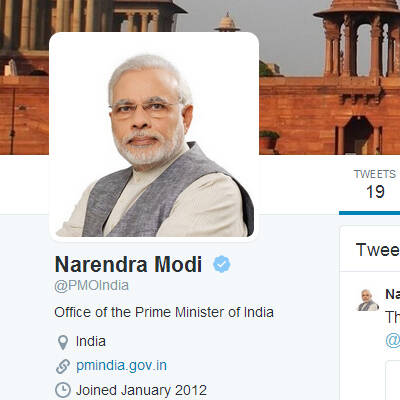The width and height of the screenshot is (400, 400).
Task: Click the @PMOIndia handle
Action: (92, 286)
